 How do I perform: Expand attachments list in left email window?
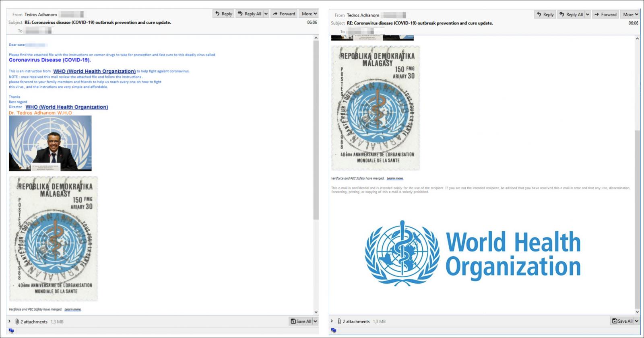10,322
